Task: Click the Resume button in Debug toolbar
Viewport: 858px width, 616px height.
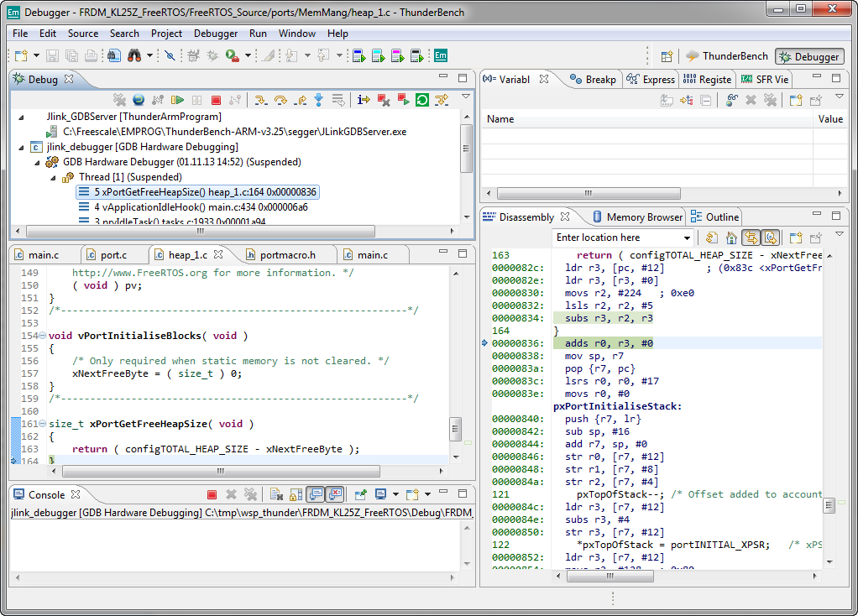Action: [177, 100]
